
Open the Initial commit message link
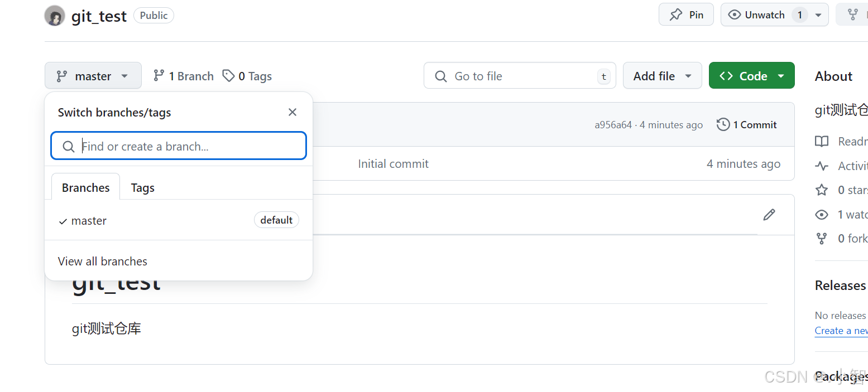[394, 164]
